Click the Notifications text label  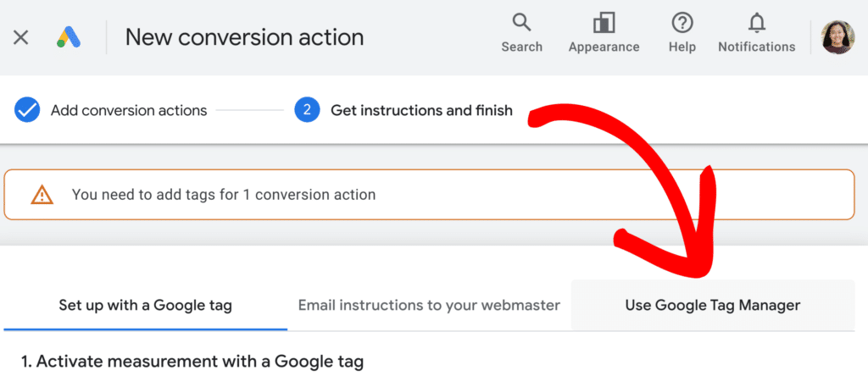pos(756,47)
